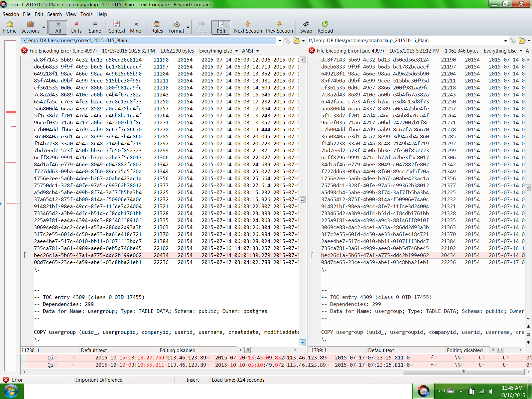Open the Edit menu

point(39,14)
